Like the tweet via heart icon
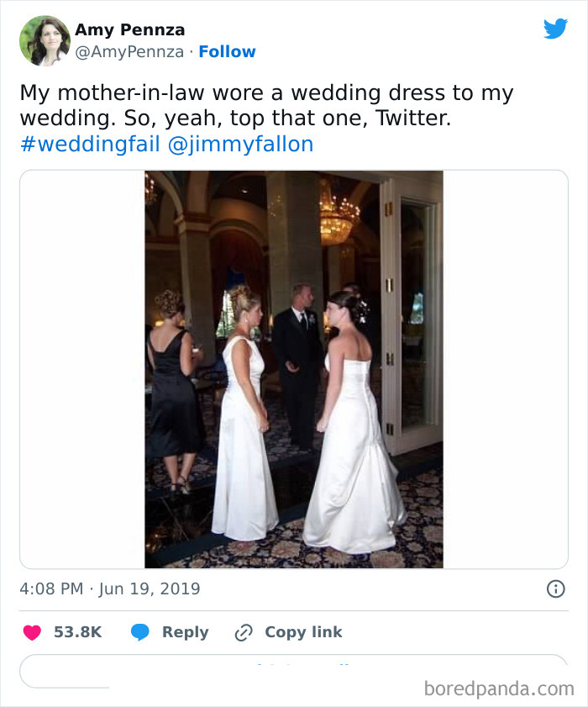 32,632
